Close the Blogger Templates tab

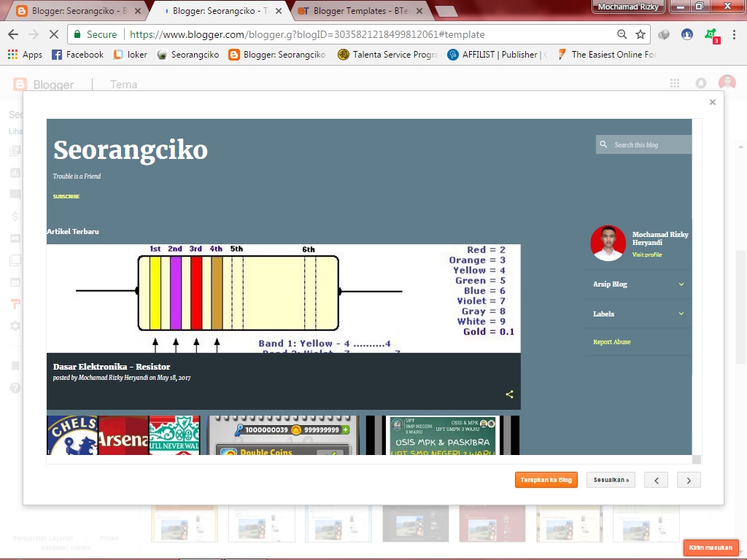click(x=419, y=10)
